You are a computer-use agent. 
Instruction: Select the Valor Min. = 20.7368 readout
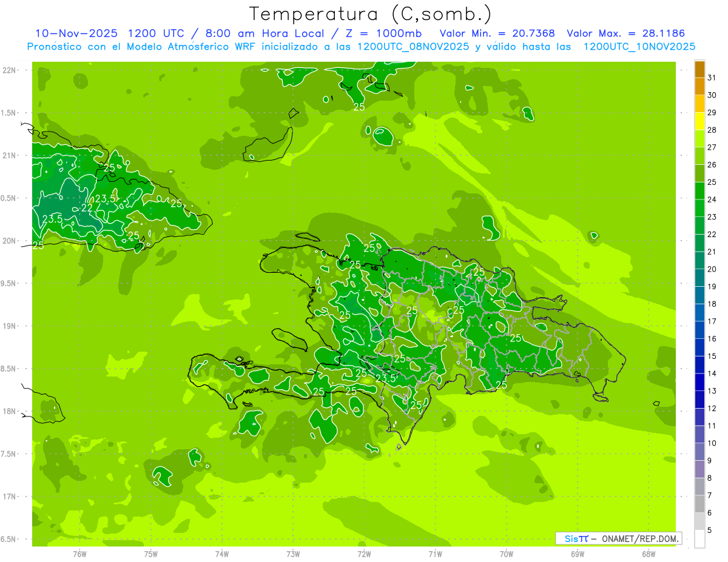(x=497, y=33)
